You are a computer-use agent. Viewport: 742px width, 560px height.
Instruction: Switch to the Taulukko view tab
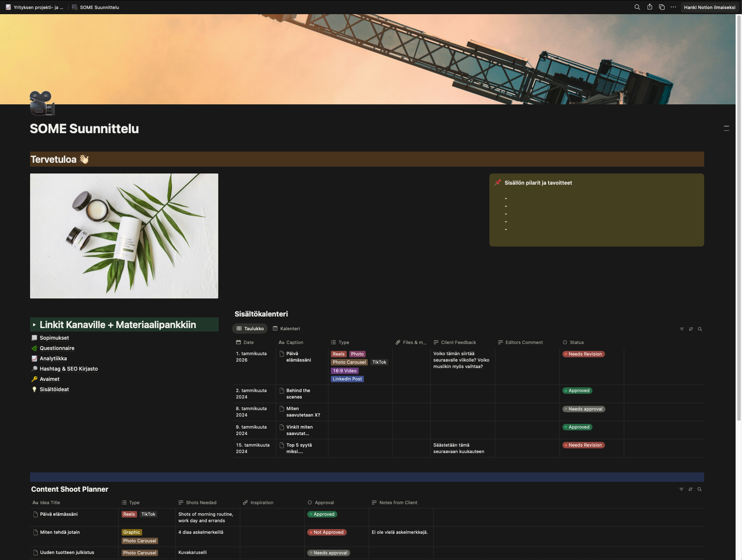coord(250,329)
